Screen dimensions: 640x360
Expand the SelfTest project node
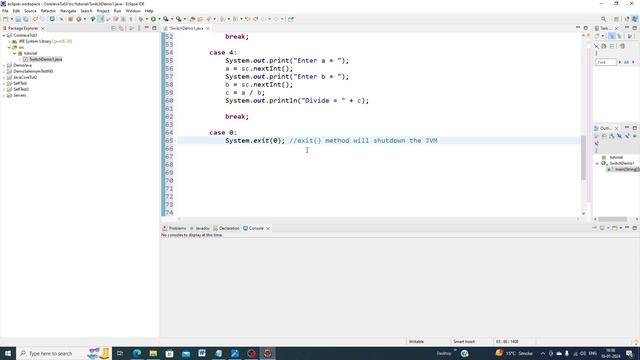[x=4, y=83]
